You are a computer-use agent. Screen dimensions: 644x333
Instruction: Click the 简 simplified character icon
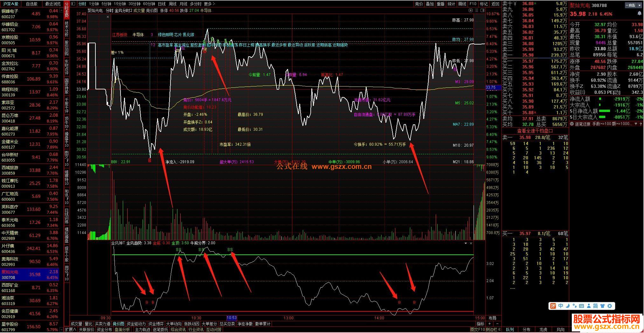click(595, 306)
